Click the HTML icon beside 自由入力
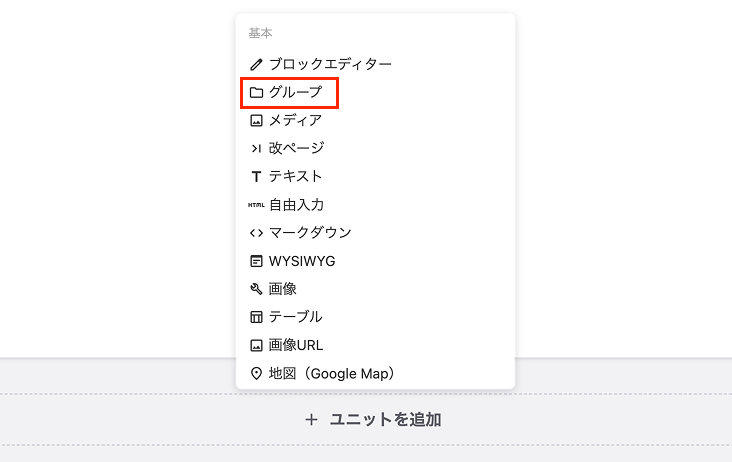This screenshot has width=732, height=462. [256, 205]
